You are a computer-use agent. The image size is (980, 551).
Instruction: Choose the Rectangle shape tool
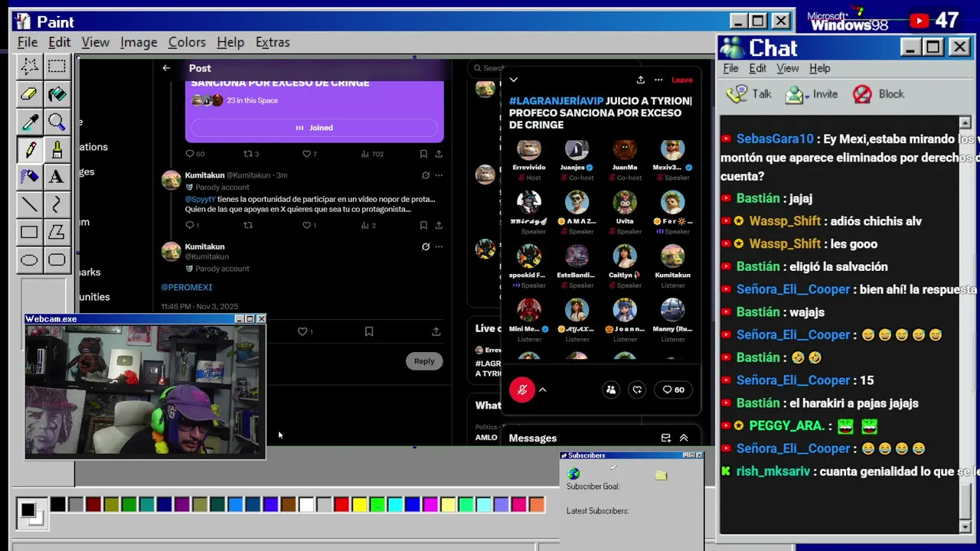click(29, 232)
